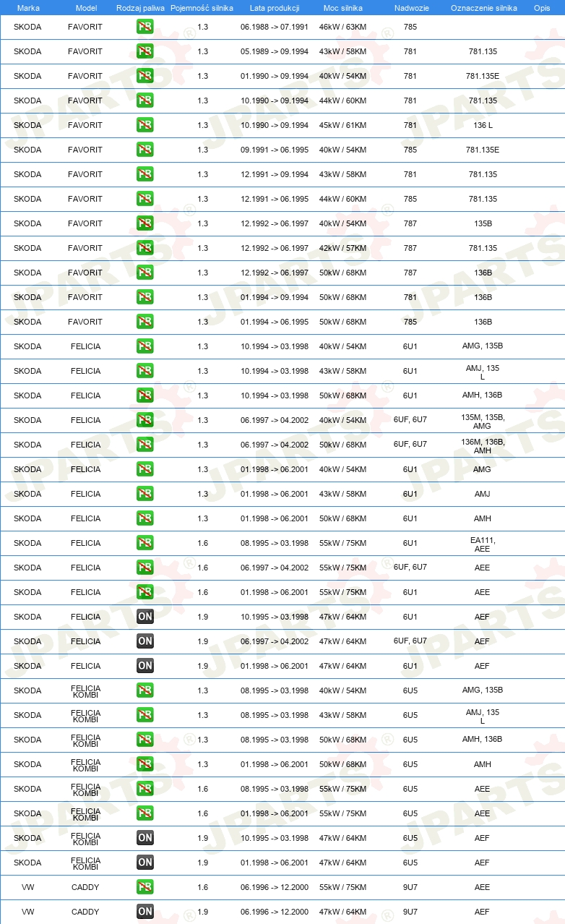Click the CADDY model cell in 1.6 row
Viewport: 565px width, 924px height.
85,887
